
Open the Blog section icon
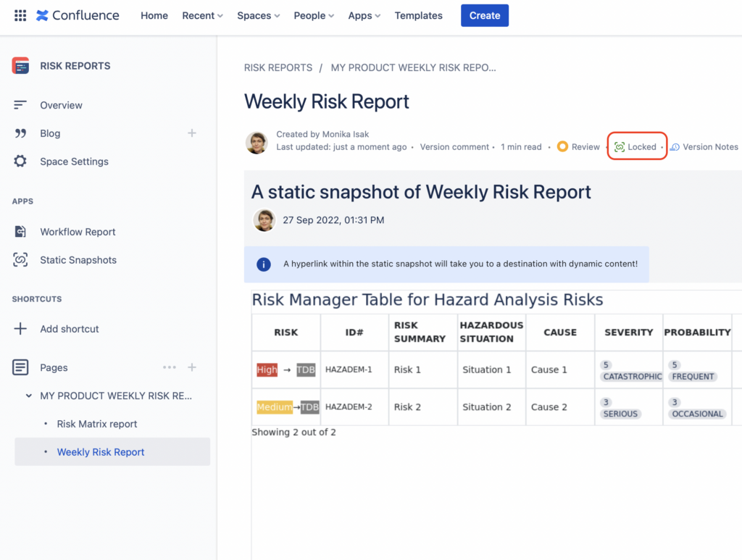point(20,133)
